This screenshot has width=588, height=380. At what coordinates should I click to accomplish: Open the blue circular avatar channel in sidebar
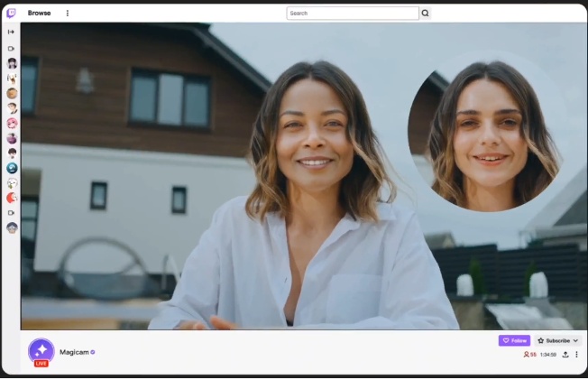[x=12, y=168]
